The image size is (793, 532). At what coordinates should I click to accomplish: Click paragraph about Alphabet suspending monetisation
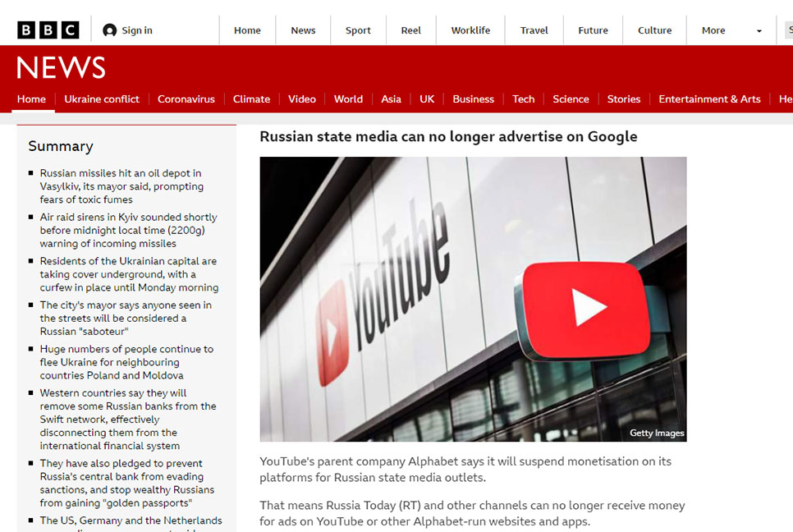pos(465,470)
